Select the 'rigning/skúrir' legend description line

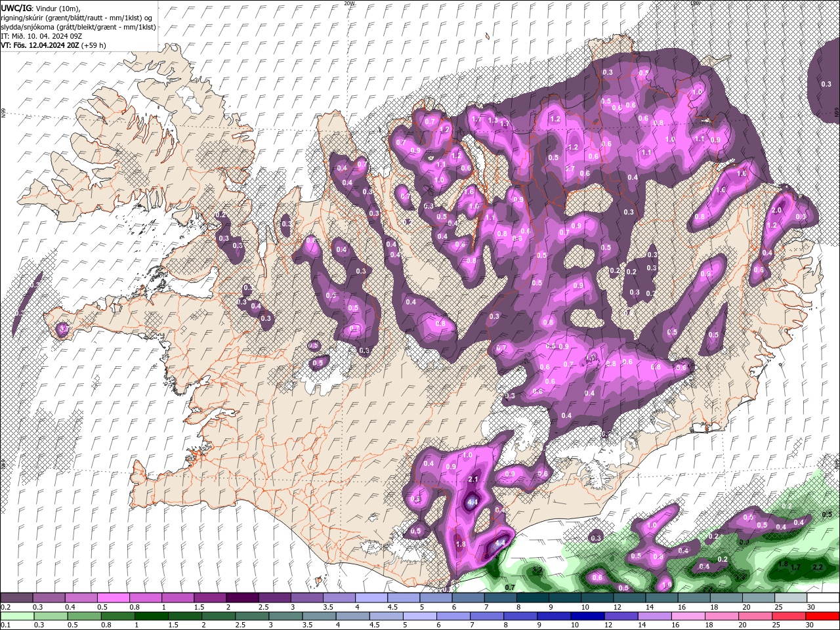(x=76, y=18)
